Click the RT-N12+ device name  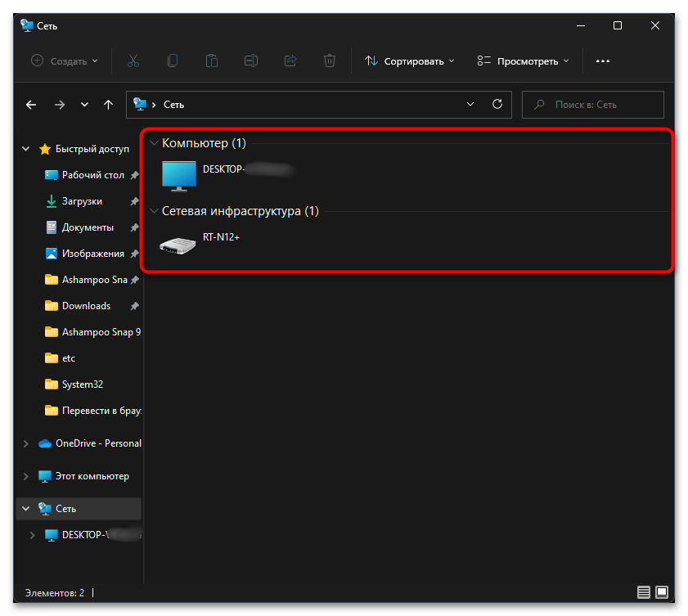(221, 237)
